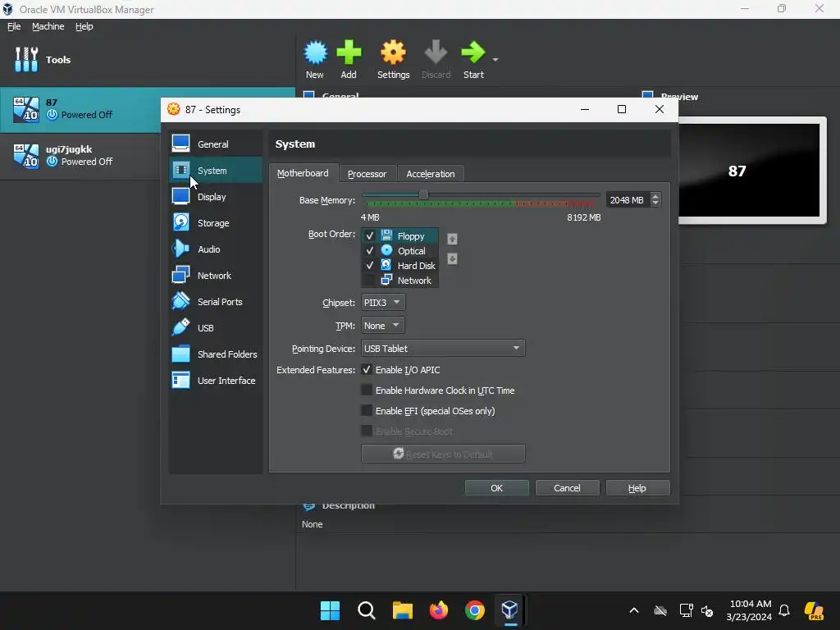Move boot item down with arrow button
Image resolution: width=840 pixels, height=630 pixels.
tap(452, 258)
